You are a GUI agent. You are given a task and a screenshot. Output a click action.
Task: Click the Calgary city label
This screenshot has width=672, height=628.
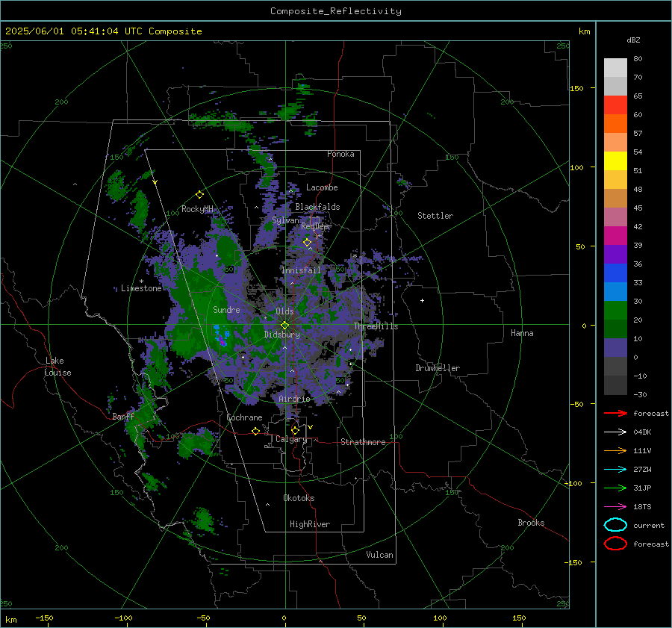tap(291, 439)
